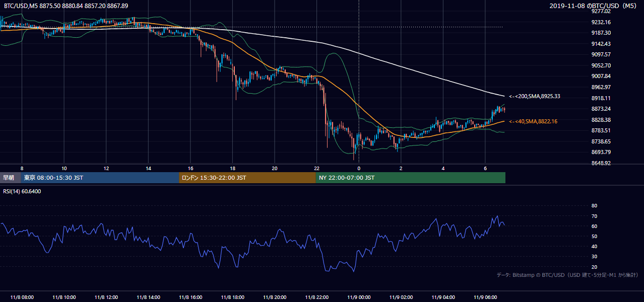Select the 200 SMA label 8925.33
The image size is (644, 302).
click(x=534, y=96)
